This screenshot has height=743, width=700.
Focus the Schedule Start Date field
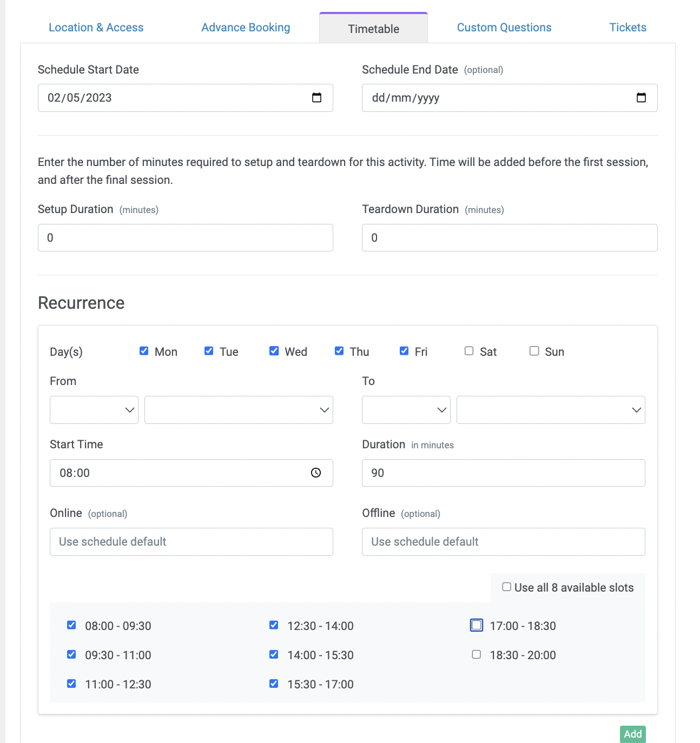click(x=186, y=98)
